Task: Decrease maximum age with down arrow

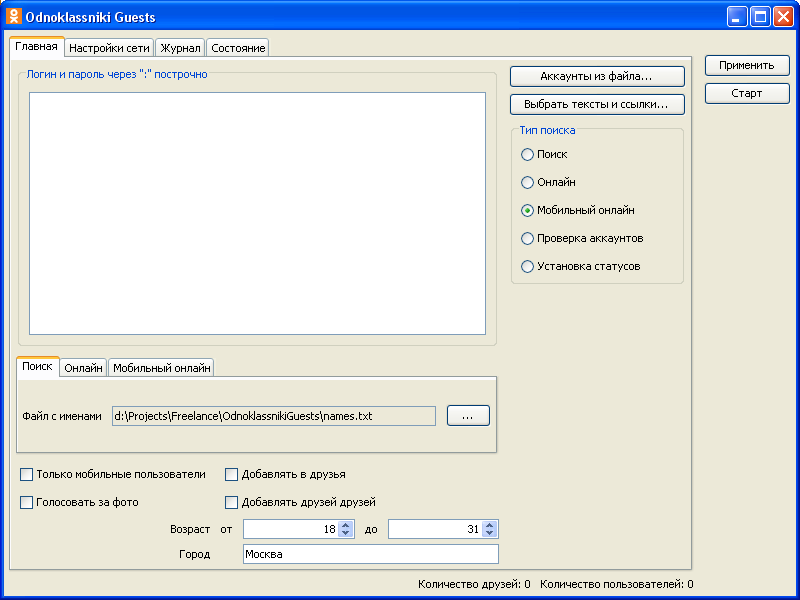Action: pos(490,533)
